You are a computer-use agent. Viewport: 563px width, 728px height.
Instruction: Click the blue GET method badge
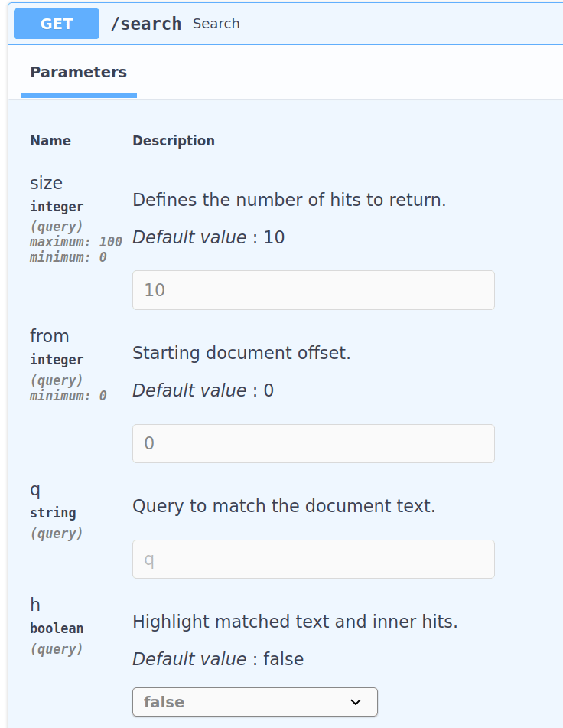click(56, 24)
